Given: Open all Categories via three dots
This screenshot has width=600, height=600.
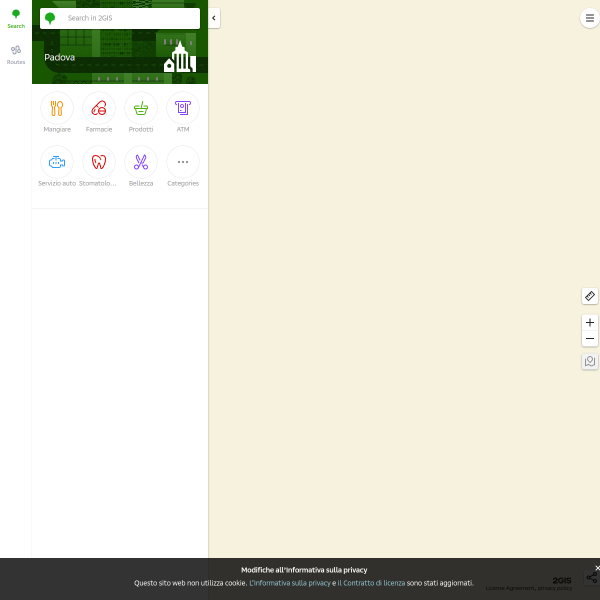Looking at the screenshot, I should (x=183, y=162).
